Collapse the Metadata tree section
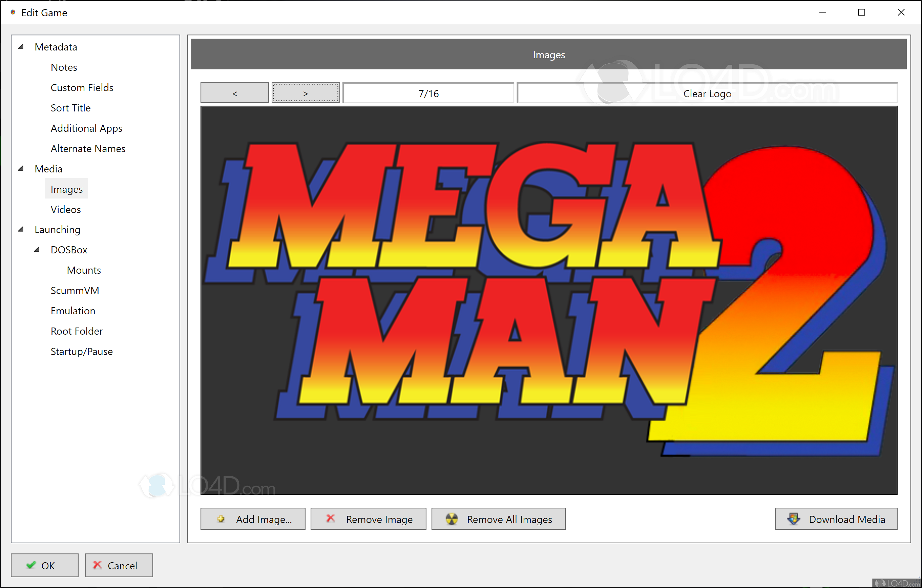Image resolution: width=922 pixels, height=588 pixels. (21, 47)
